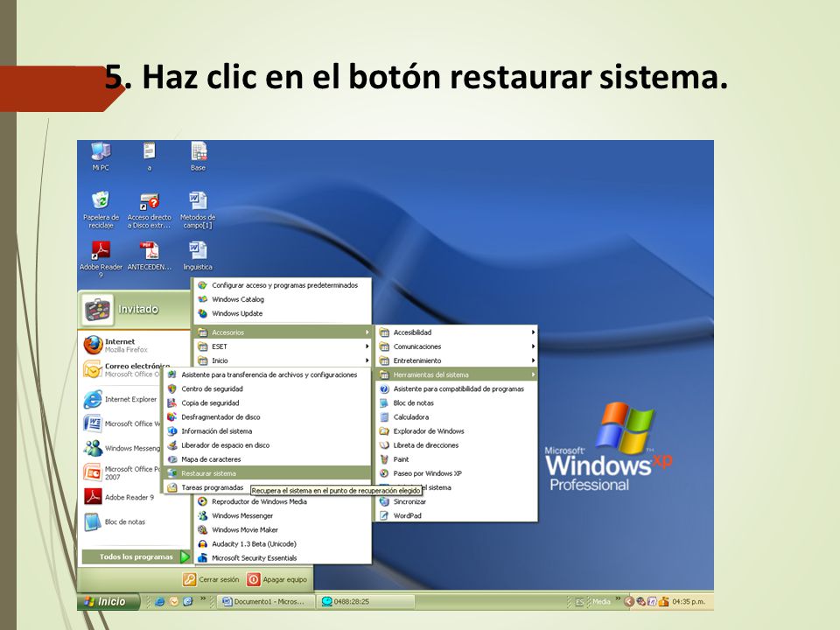Image resolution: width=840 pixels, height=630 pixels.
Task: Open ANTECEDEN... PDF desktop icon
Action: (149, 255)
